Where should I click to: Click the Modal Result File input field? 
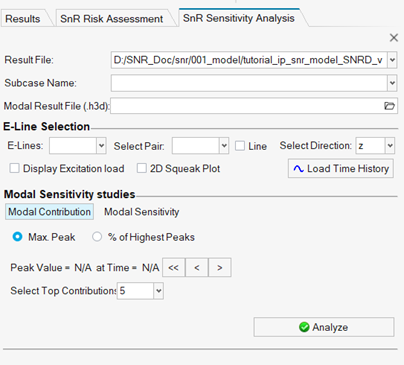coord(247,106)
